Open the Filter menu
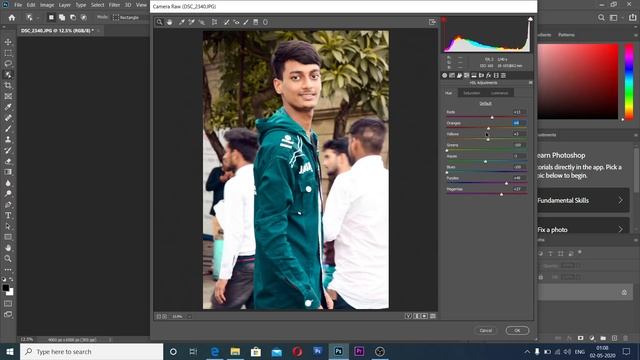 (114, 5)
